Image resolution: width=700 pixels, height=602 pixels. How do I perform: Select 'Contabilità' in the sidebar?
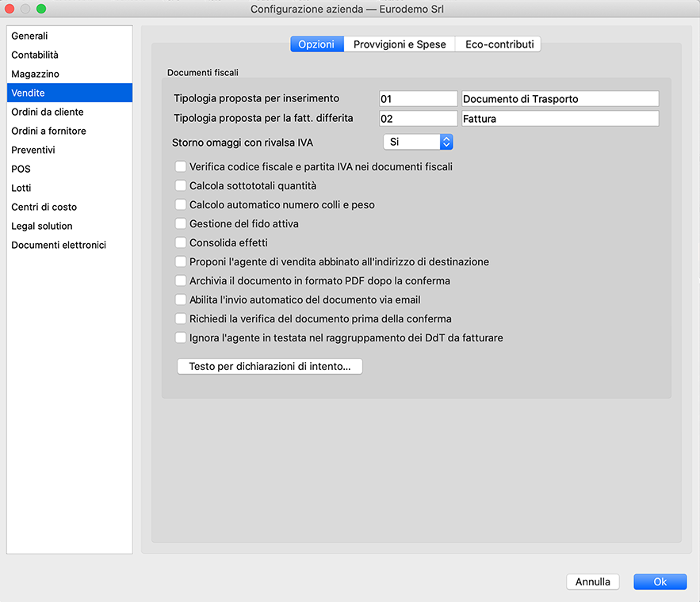point(35,55)
